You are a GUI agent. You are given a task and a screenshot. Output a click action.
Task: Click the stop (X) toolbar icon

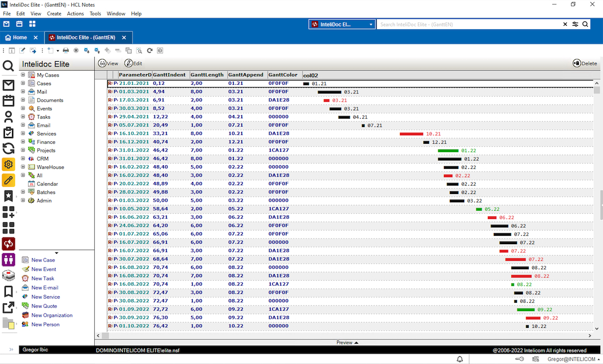coord(76,50)
